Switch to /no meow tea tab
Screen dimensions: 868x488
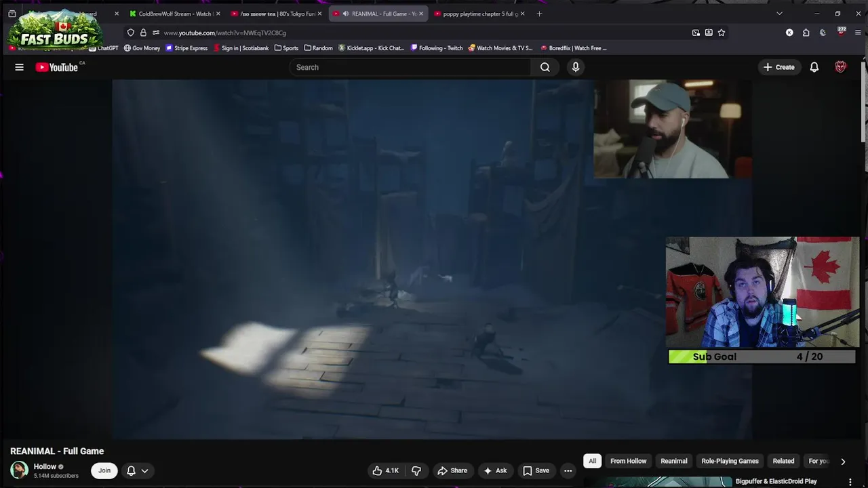tap(276, 14)
